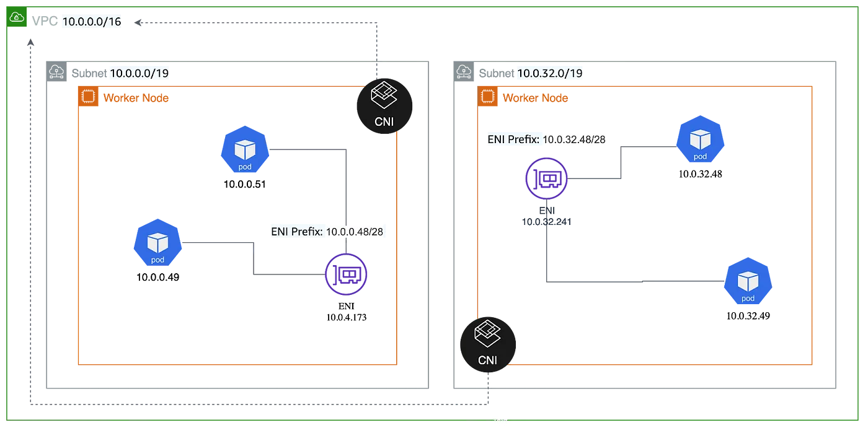Image resolution: width=868 pixels, height=438 pixels.
Task: Click the lower-right pod in the 10.0.32.0/19 subnet
Action: pyautogui.click(x=748, y=284)
